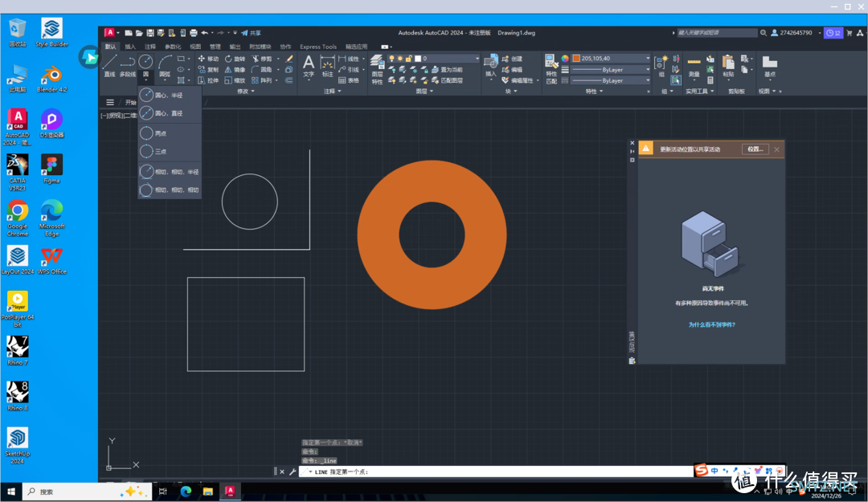The height and width of the screenshot is (502, 868).
Task: Click the 圆角 fillet tool
Action: point(262,70)
